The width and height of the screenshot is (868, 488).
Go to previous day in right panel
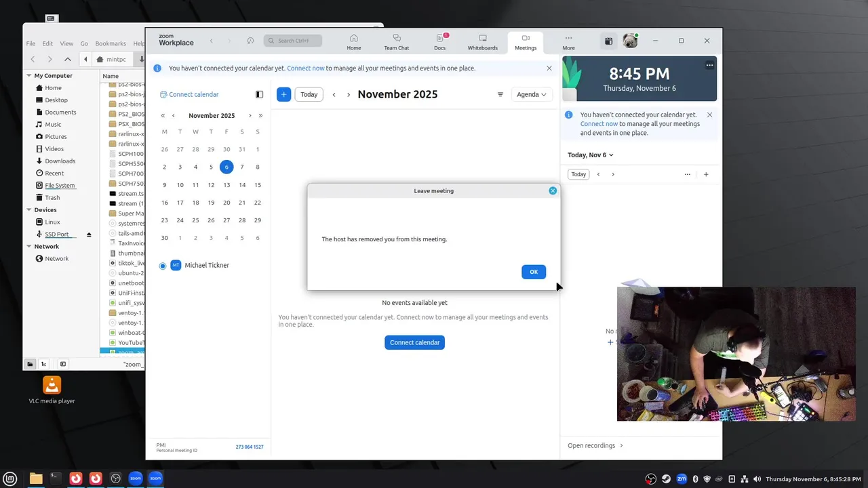click(598, 174)
